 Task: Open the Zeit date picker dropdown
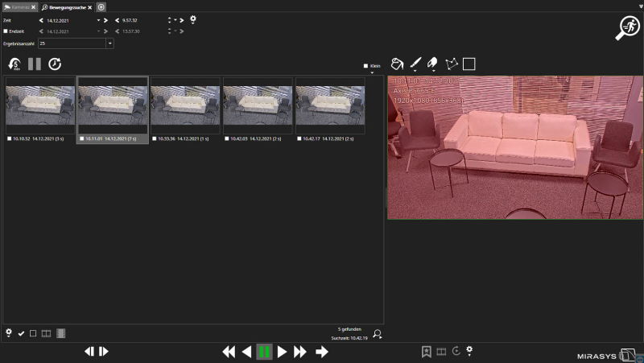(x=99, y=19)
